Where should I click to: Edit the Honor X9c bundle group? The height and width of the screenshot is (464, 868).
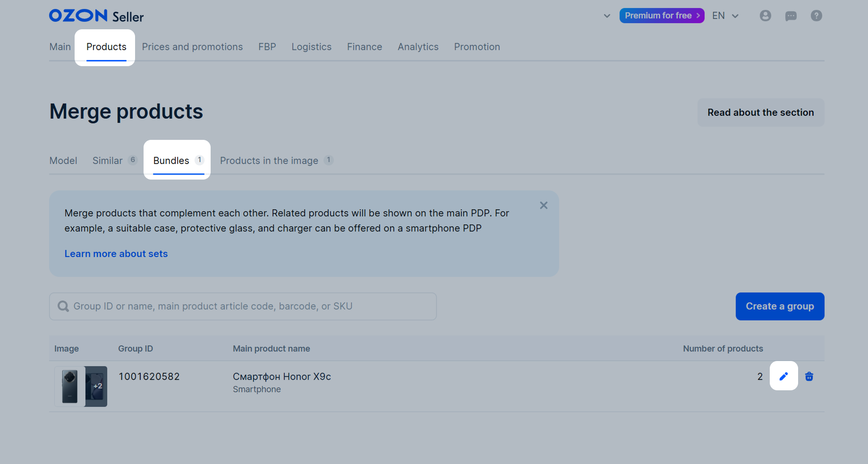783,376
